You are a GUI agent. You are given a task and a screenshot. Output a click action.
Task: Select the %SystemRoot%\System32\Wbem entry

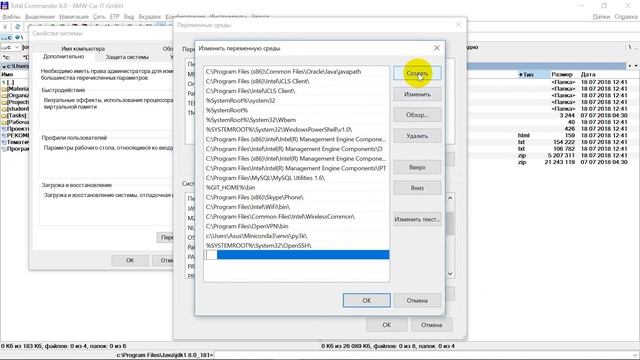pos(296,120)
